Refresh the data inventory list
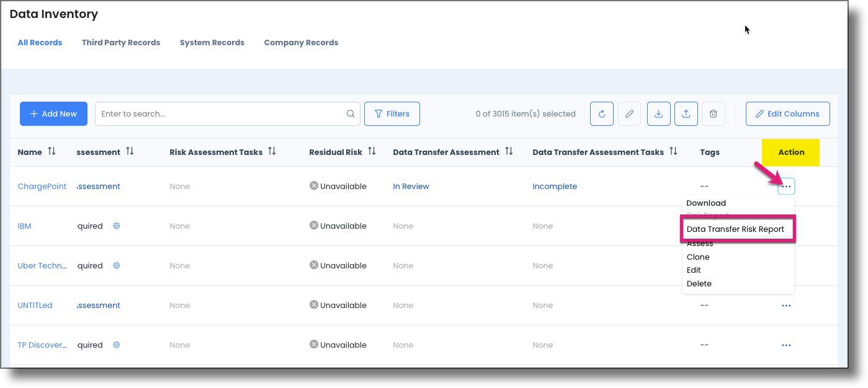The width and height of the screenshot is (868, 388). pyautogui.click(x=601, y=113)
